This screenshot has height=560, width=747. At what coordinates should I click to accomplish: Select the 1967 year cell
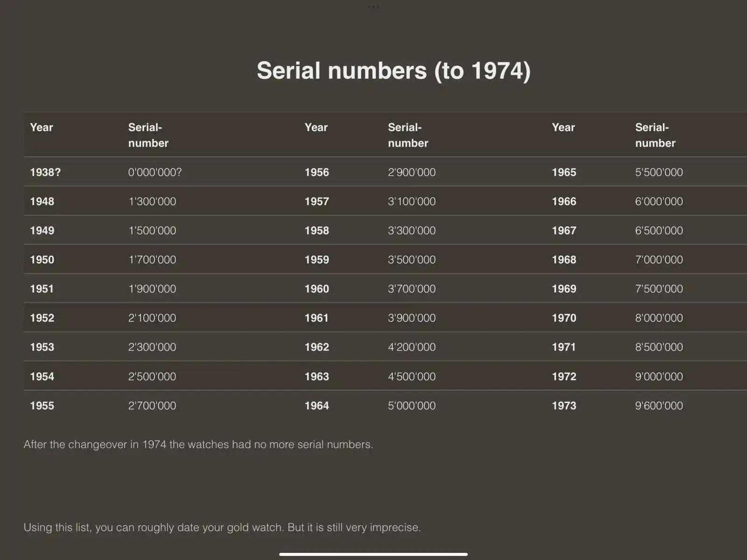pyautogui.click(x=564, y=231)
